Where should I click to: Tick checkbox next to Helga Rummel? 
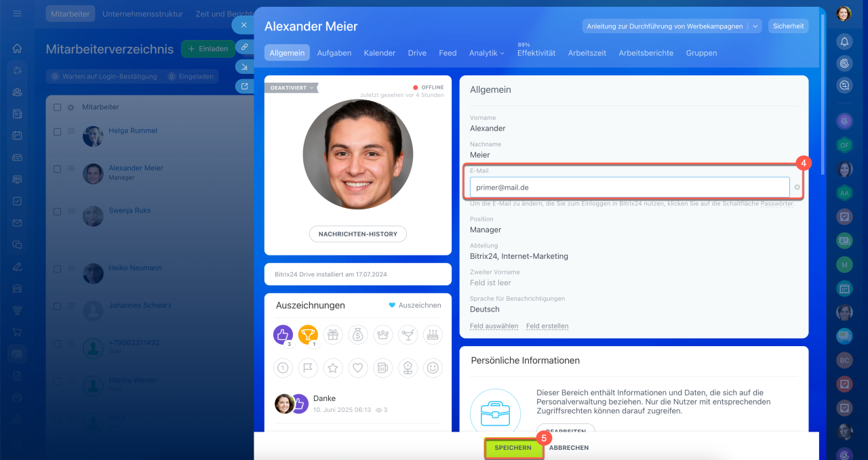pyautogui.click(x=57, y=132)
